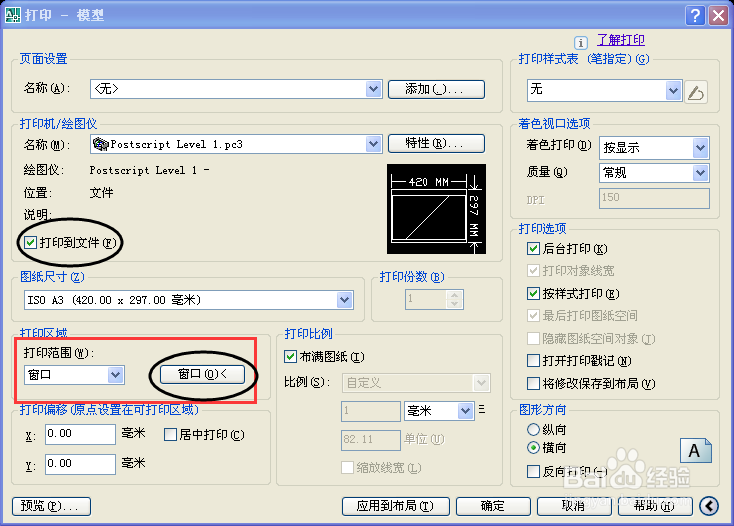Click the 打印份数 stepper field
This screenshot has height=526, width=734.
[434, 300]
